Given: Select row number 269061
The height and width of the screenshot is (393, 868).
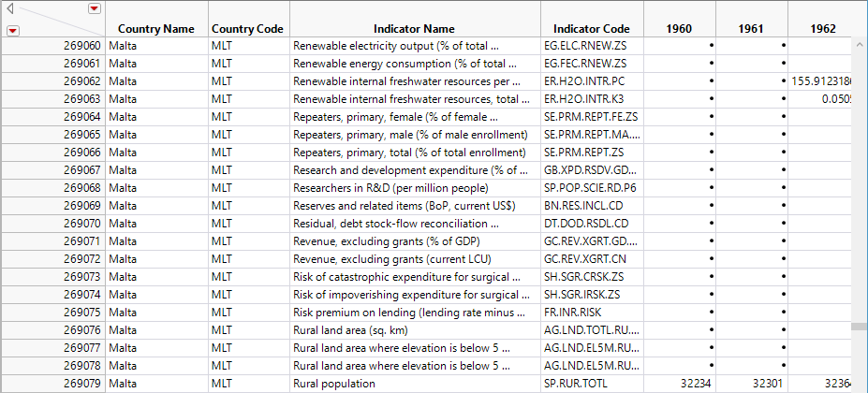Looking at the screenshot, I should point(52,64).
